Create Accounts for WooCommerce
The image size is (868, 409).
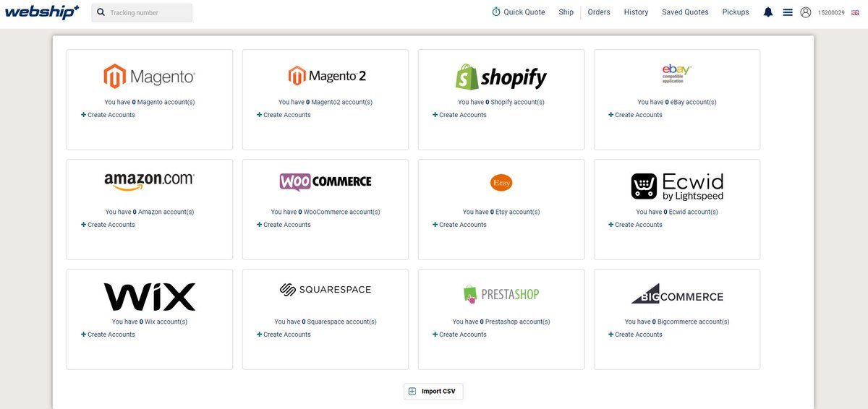click(284, 225)
